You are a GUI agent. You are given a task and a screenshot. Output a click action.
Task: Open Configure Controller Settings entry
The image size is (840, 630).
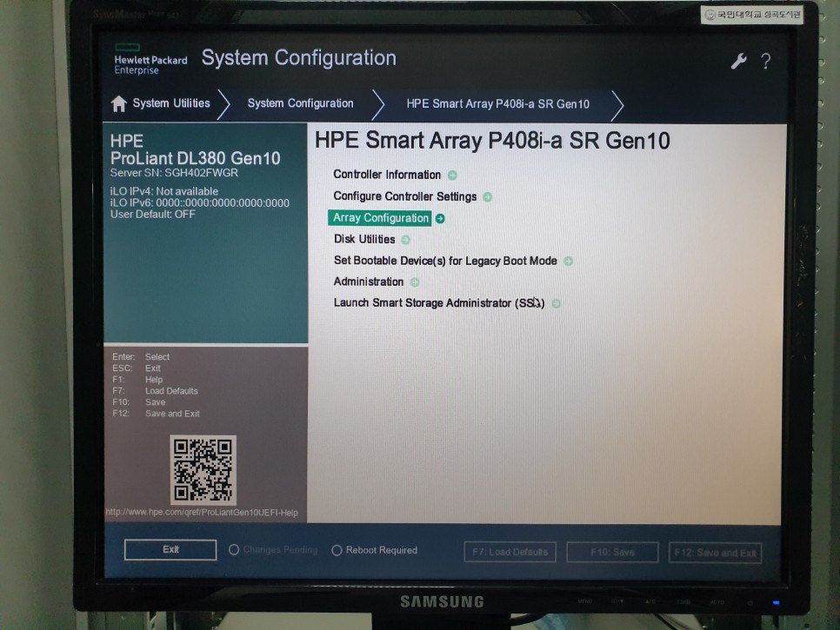(405, 196)
